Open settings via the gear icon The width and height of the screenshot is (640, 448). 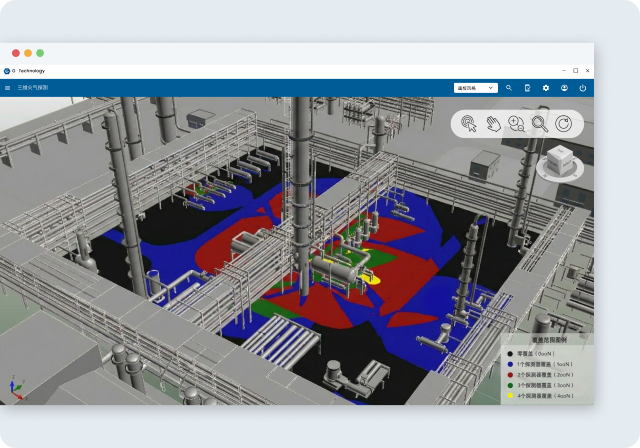coord(546,88)
